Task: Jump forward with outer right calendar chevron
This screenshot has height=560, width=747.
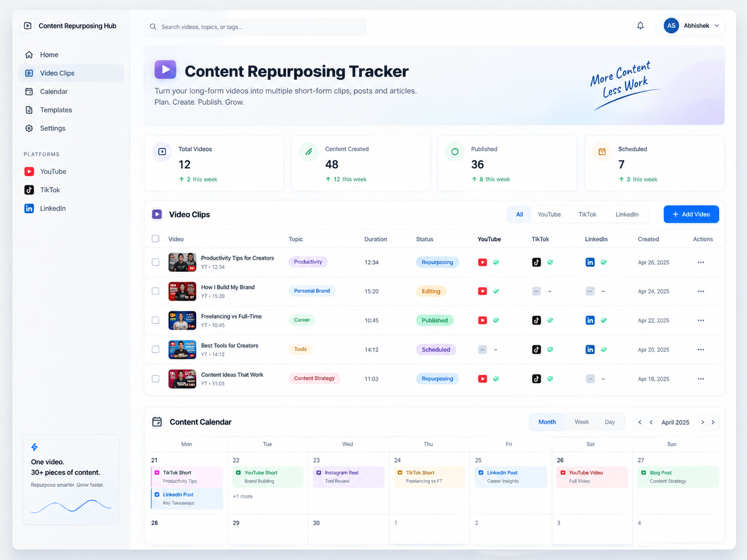Action: [713, 422]
